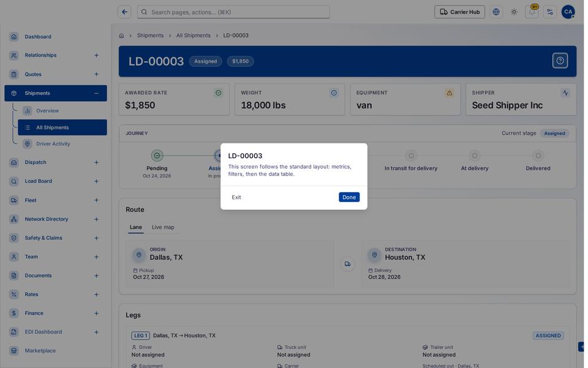Open the settings sliders icon
The height and width of the screenshot is (368, 588).
(x=550, y=12)
